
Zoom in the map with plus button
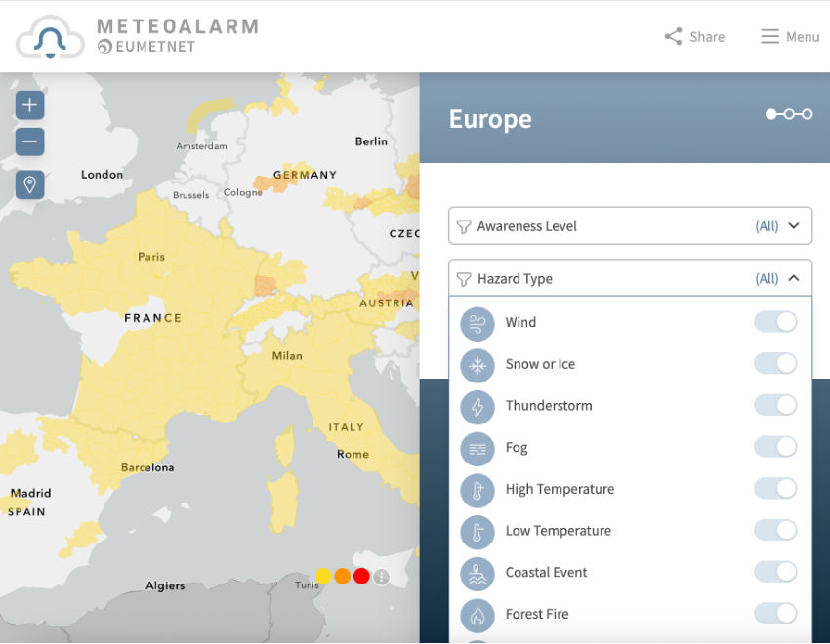coord(29,104)
